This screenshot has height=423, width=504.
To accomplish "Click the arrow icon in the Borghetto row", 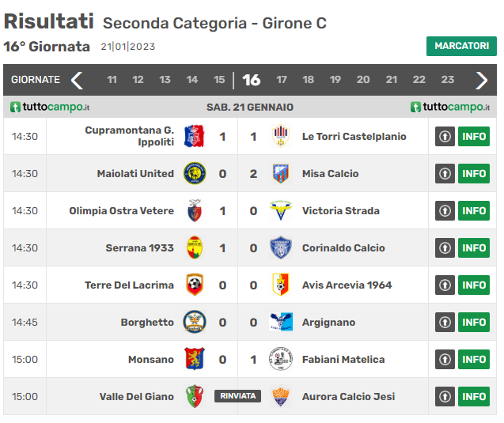I will pos(445,322).
